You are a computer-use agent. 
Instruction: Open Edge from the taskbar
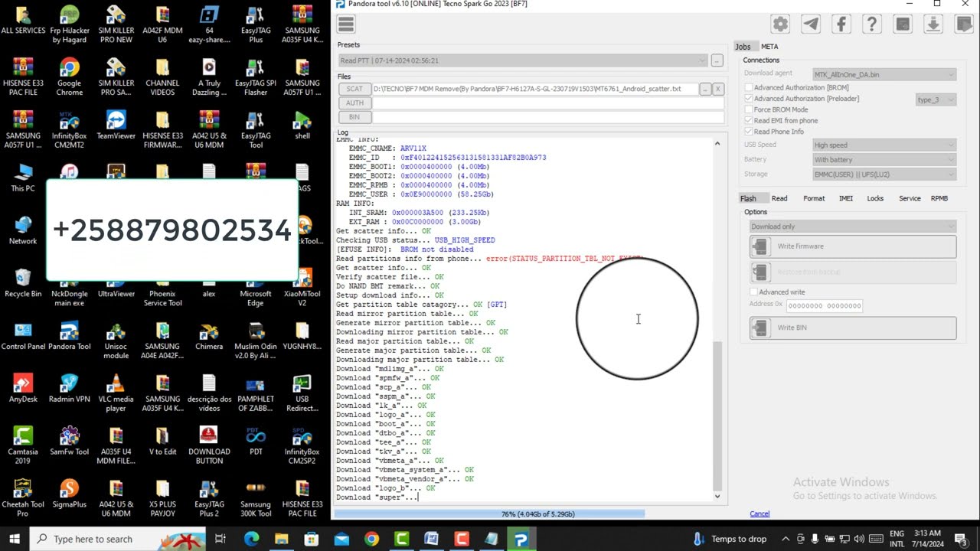pyautogui.click(x=252, y=539)
